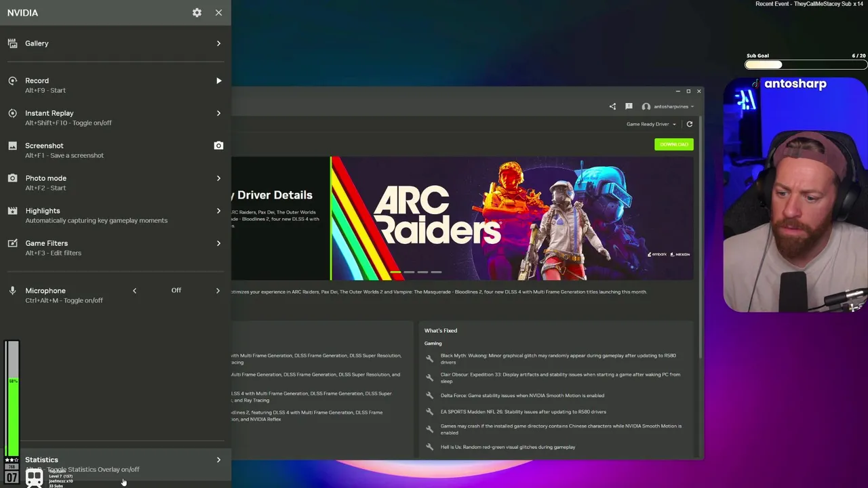Open NVIDIA overlay settings gear
Image resolution: width=868 pixels, height=488 pixels.
(x=197, y=13)
